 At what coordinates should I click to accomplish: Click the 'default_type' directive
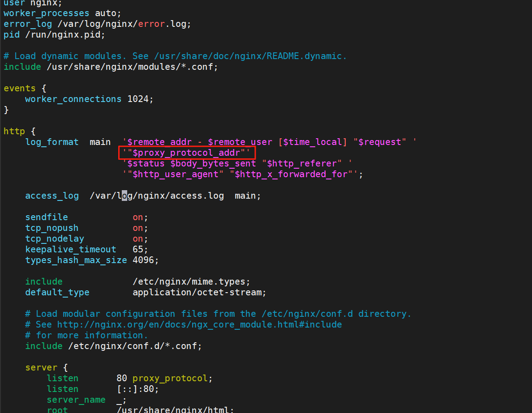pyautogui.click(x=57, y=293)
